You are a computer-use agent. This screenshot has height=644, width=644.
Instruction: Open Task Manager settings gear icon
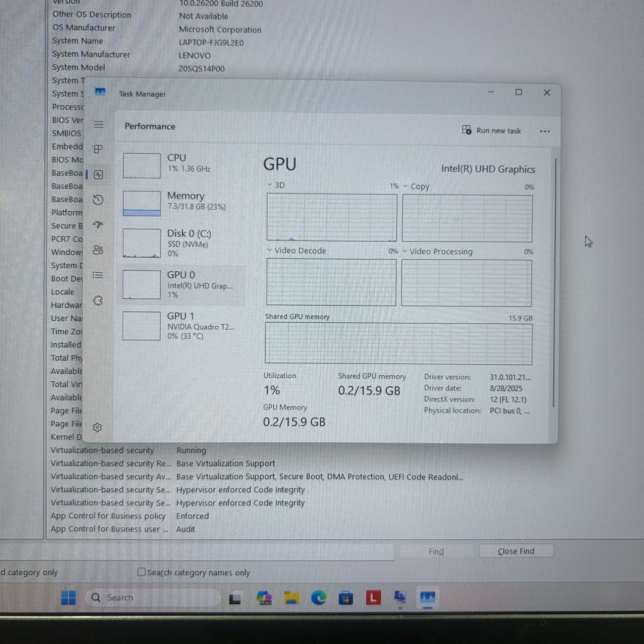pyautogui.click(x=97, y=427)
